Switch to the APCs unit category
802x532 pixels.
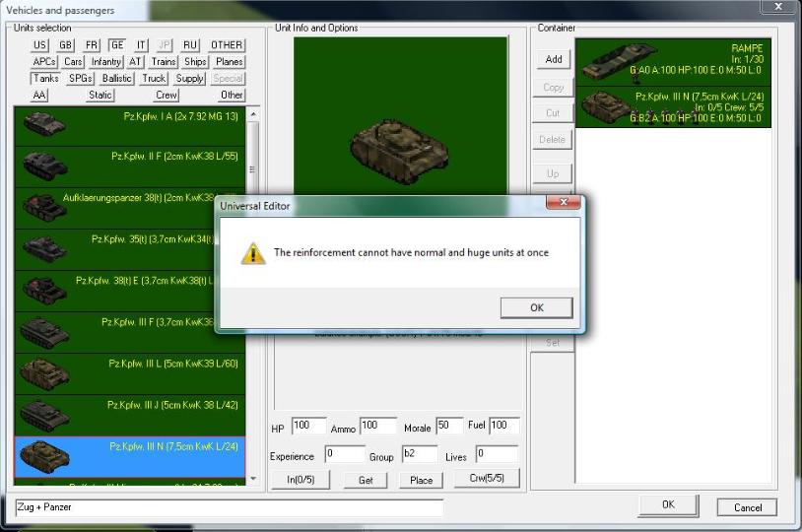pos(44,62)
